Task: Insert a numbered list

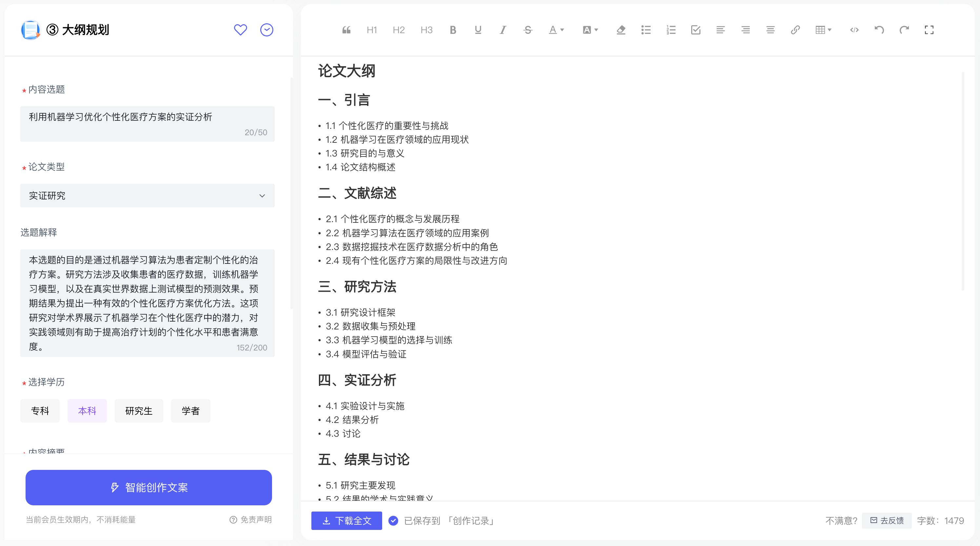Action: [671, 30]
